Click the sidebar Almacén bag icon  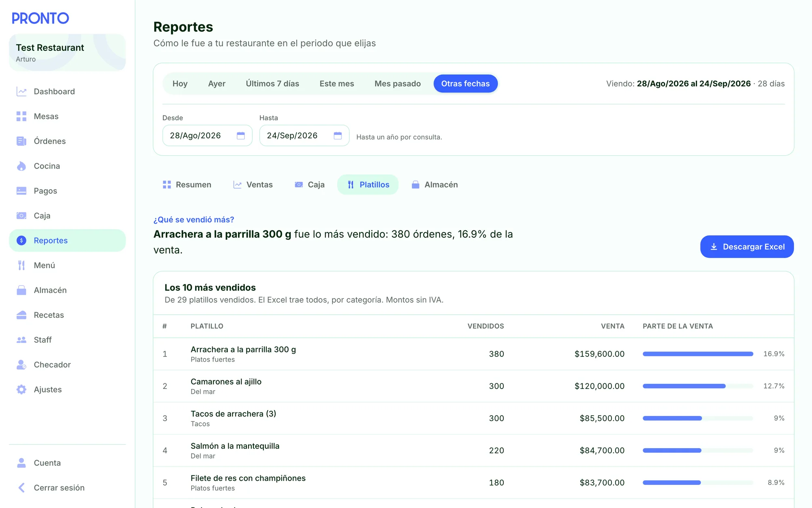[x=22, y=290]
